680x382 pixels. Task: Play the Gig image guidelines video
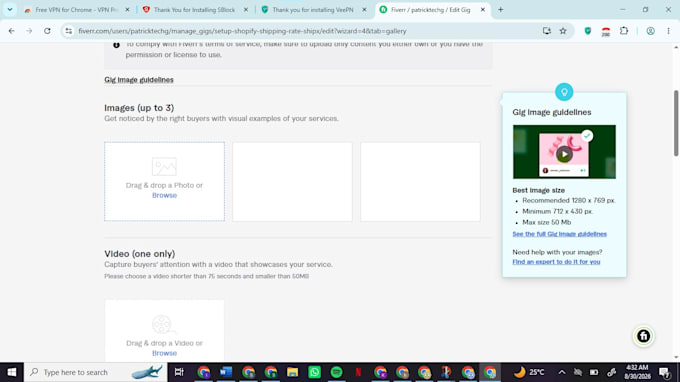564,154
